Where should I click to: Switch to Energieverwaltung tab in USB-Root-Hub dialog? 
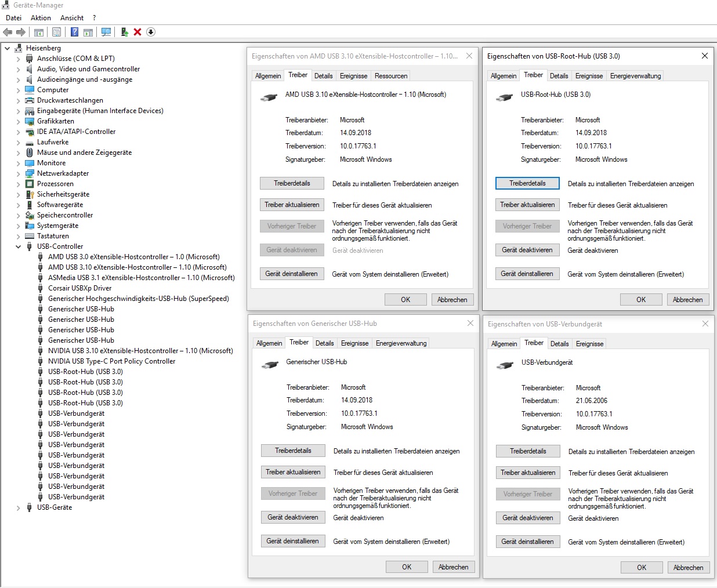click(635, 76)
